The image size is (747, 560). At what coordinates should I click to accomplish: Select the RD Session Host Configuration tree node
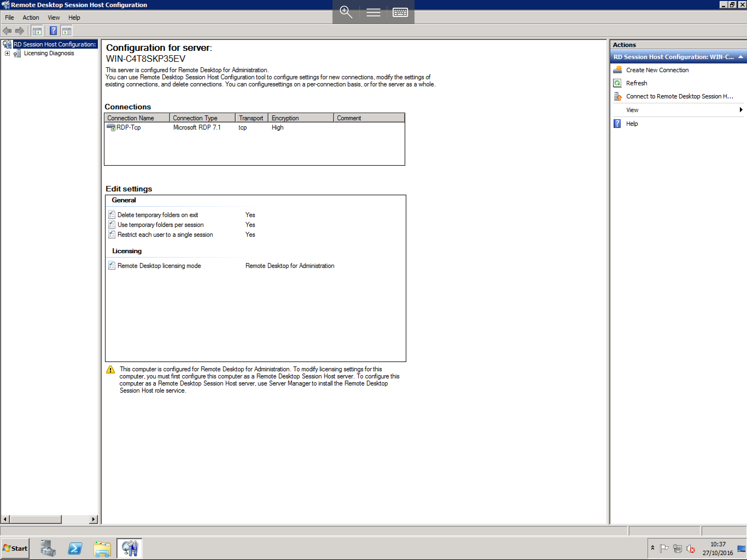(x=55, y=44)
